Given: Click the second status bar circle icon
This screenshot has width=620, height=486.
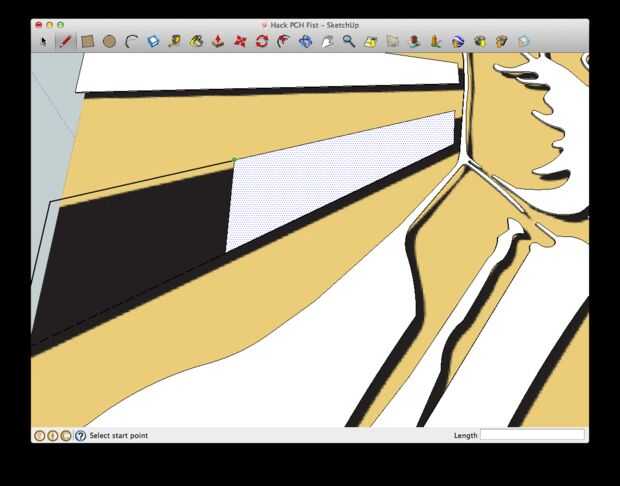Looking at the screenshot, I should coord(53,436).
